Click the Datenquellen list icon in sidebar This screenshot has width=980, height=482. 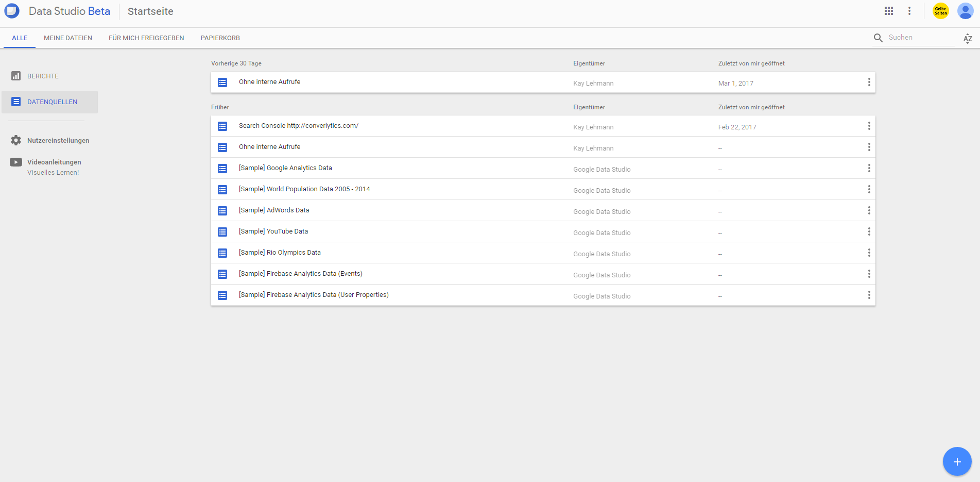click(16, 102)
